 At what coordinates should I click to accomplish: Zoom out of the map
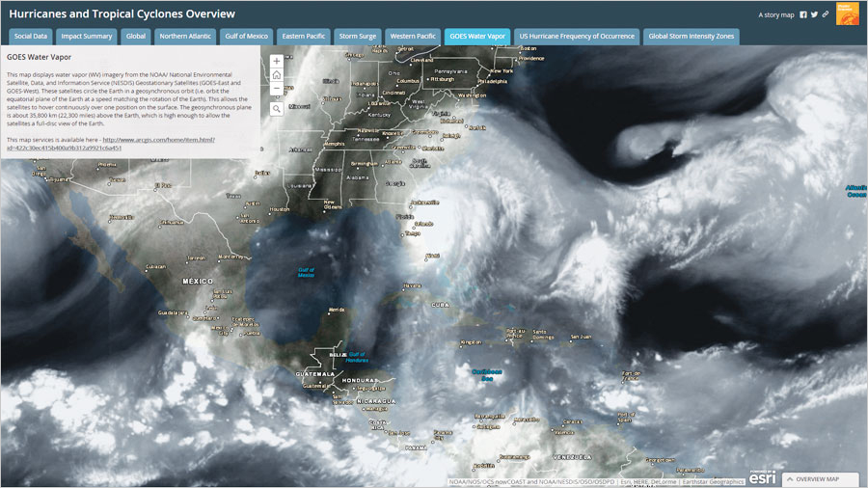tap(277, 88)
